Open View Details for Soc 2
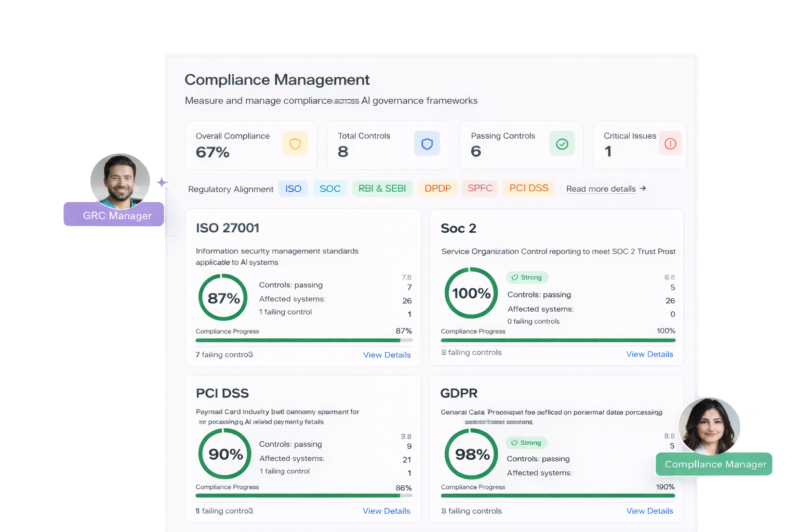The width and height of the screenshot is (798, 532). coord(649,354)
